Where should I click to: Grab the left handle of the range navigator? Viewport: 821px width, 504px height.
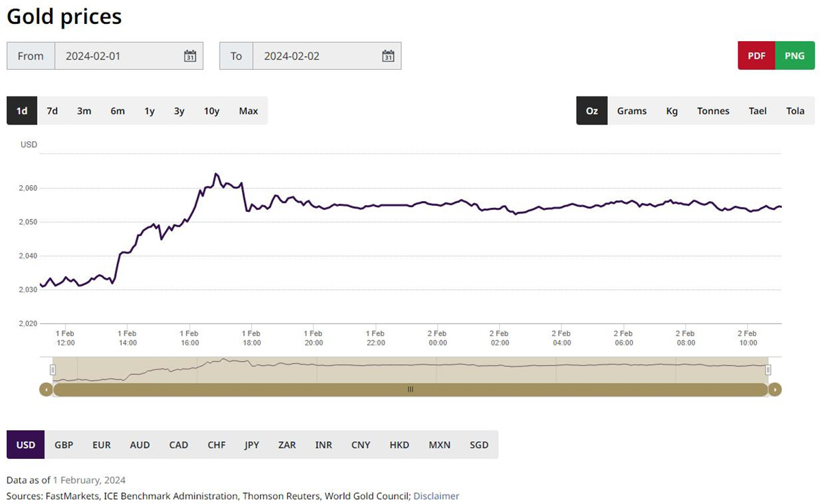[53, 370]
